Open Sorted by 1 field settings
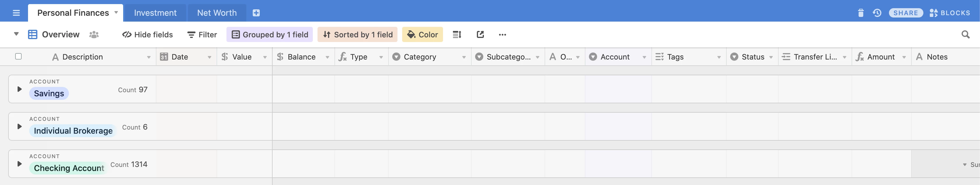The height and width of the screenshot is (185, 980). pos(358,35)
